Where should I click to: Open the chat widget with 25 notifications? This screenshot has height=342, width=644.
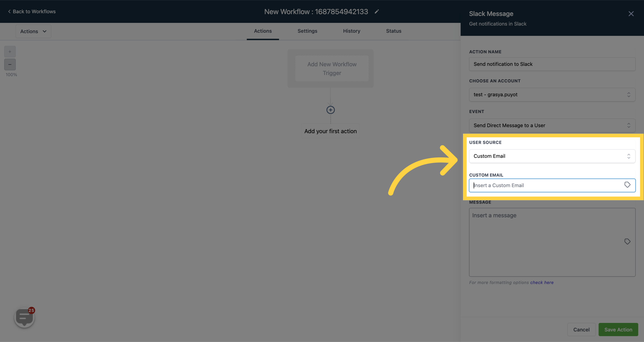pyautogui.click(x=24, y=318)
